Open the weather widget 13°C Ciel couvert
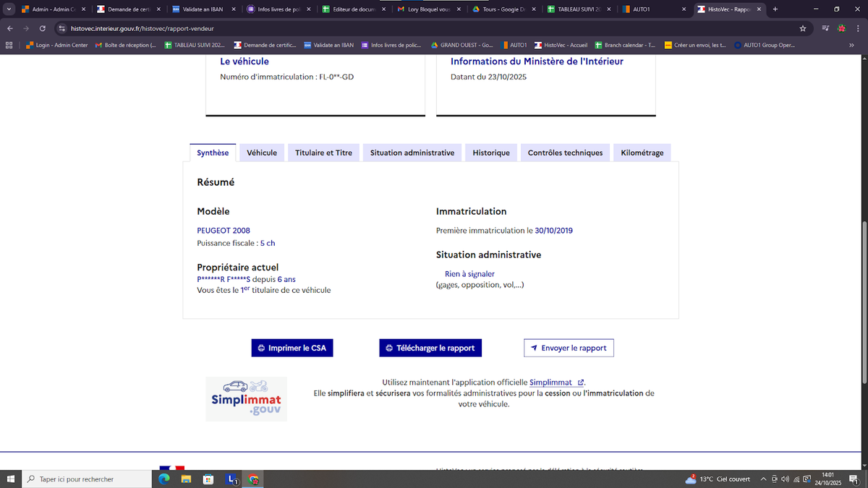 point(717,479)
